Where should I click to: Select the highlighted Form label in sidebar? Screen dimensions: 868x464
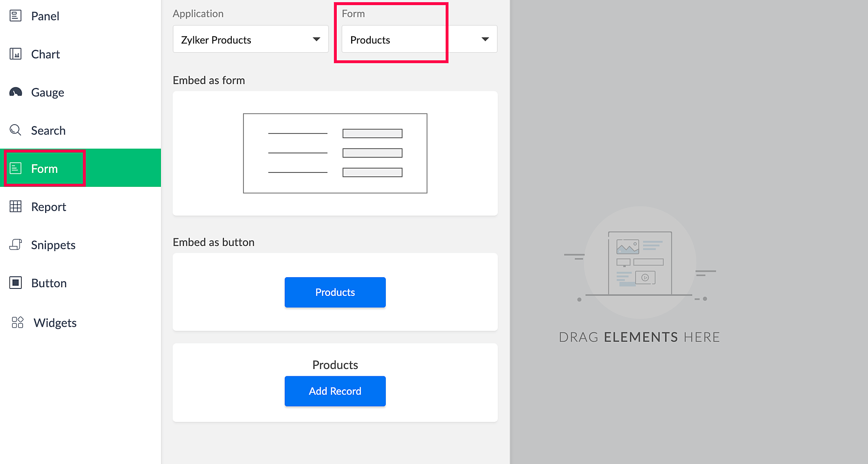44,169
